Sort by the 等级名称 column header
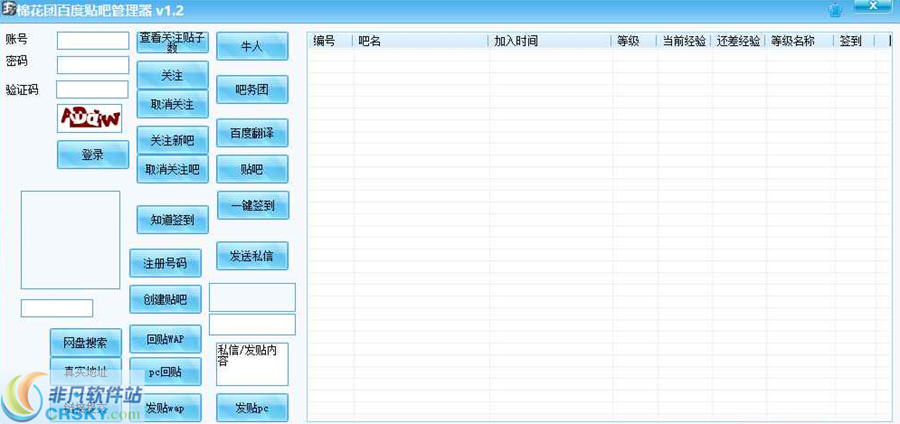 [799, 41]
